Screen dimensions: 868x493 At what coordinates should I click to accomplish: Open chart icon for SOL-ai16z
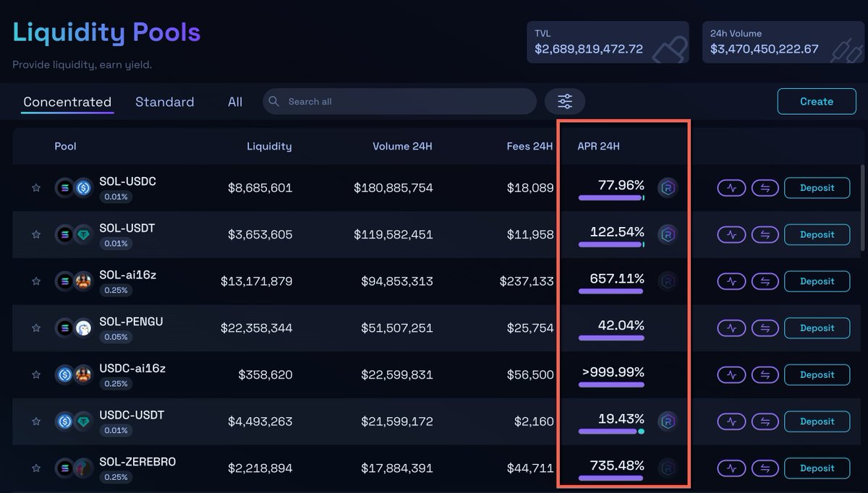pyautogui.click(x=731, y=281)
